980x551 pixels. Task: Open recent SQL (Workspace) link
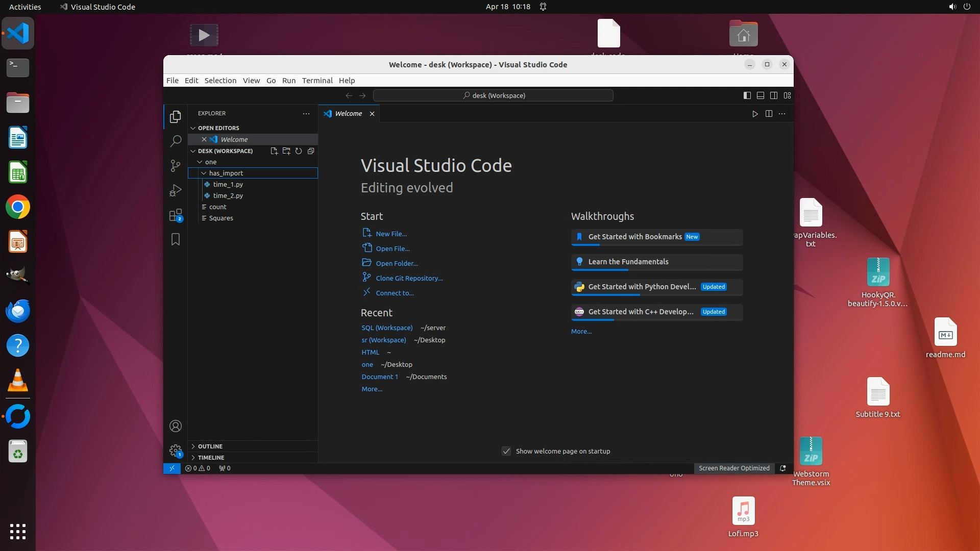coord(387,328)
